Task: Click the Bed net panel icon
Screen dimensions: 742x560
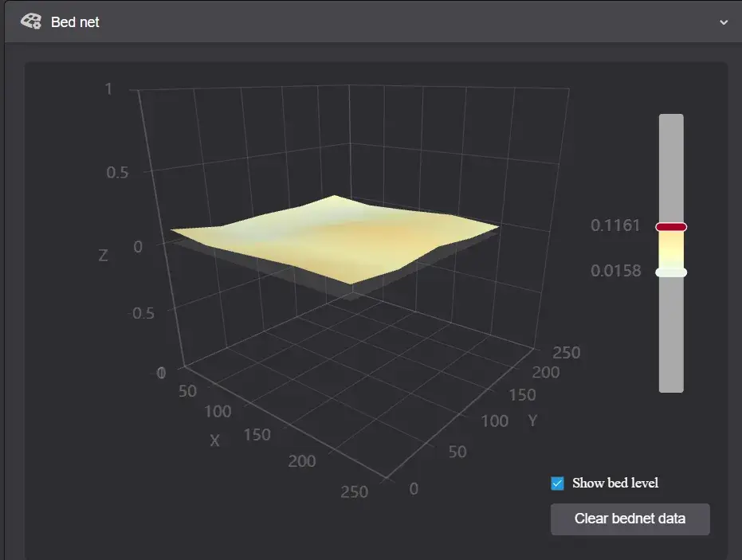Action: pyautogui.click(x=31, y=22)
